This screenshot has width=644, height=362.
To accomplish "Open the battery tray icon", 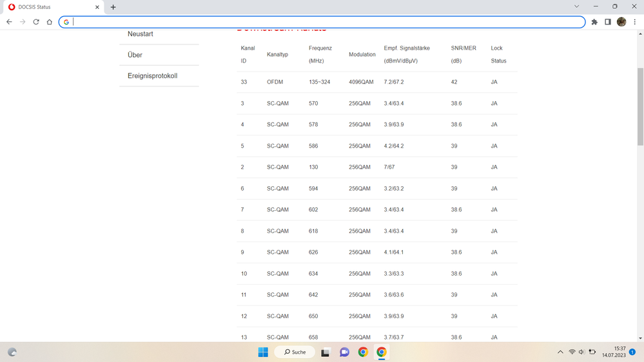I will pyautogui.click(x=592, y=352).
